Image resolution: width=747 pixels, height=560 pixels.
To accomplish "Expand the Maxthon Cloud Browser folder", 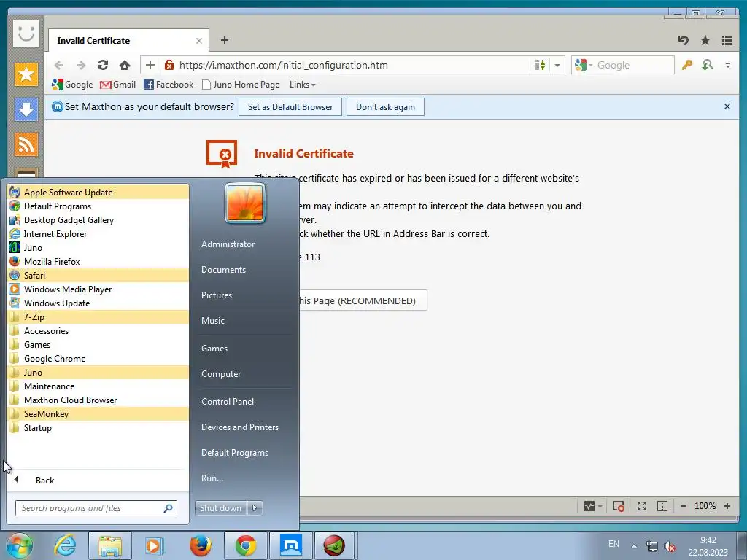I will pos(98,400).
